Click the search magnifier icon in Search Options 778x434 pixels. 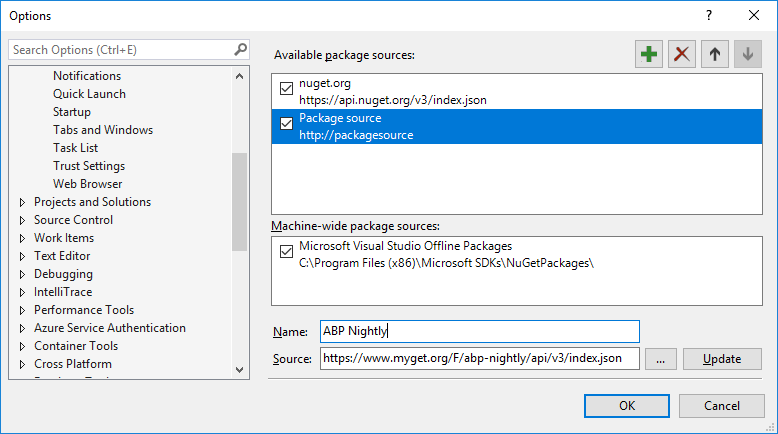click(x=240, y=49)
